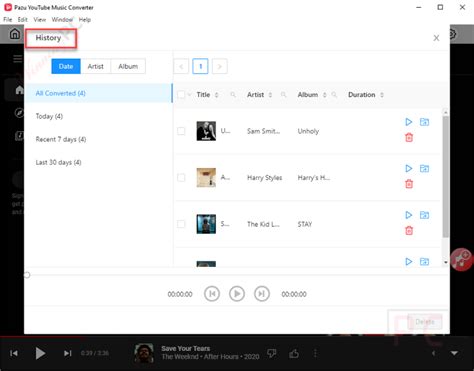Switch to the Album tab

(x=128, y=66)
